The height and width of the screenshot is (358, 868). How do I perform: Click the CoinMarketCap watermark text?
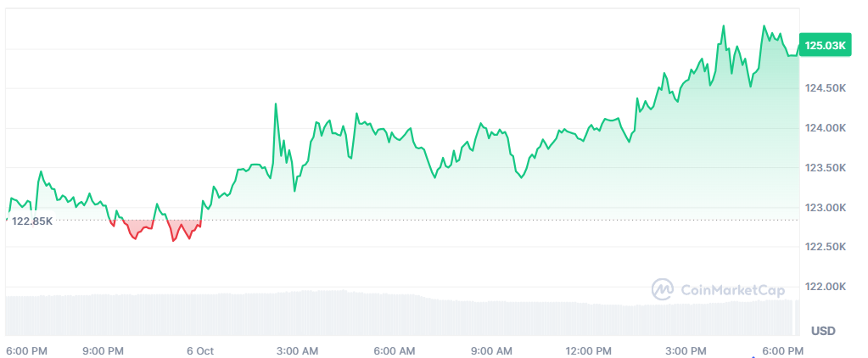pyautogui.click(x=731, y=291)
